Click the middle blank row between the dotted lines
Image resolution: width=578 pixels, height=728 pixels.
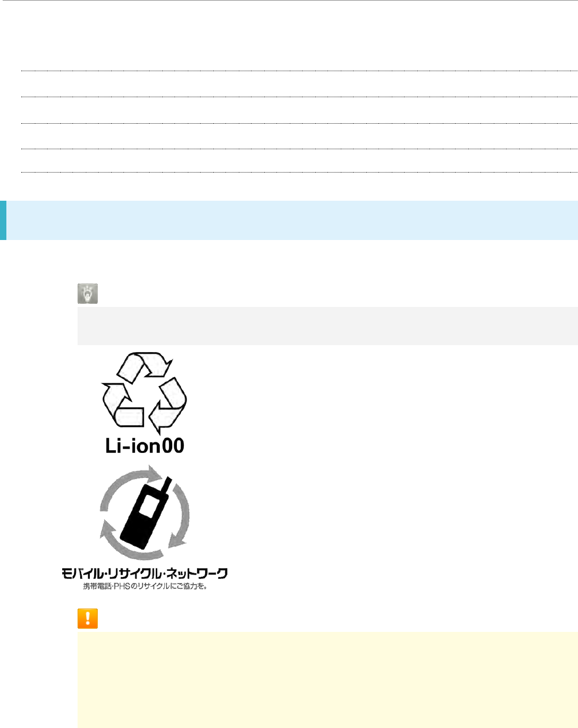tap(299, 110)
